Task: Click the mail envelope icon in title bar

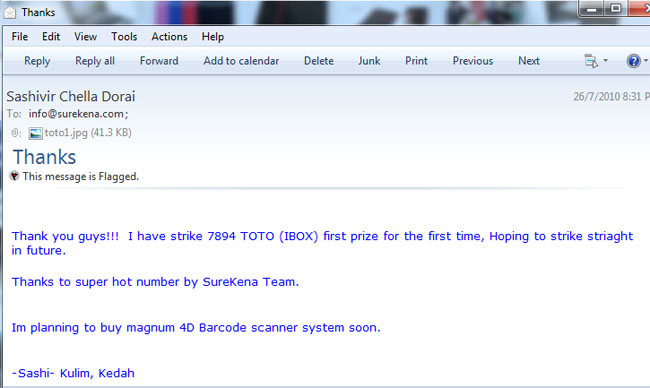Action: [10, 13]
